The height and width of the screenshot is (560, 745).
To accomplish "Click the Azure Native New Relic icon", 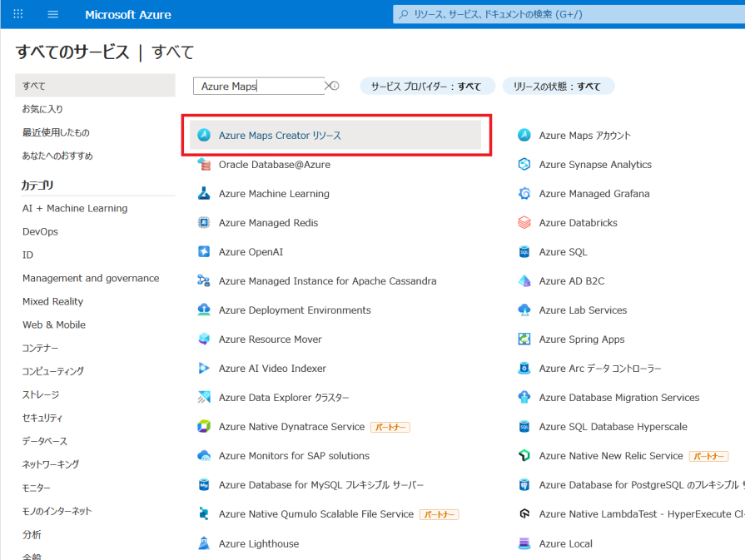I will pos(524,455).
